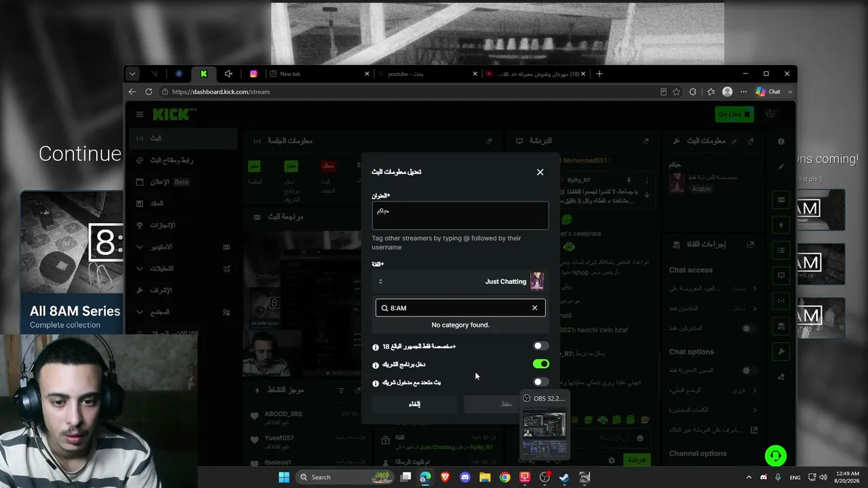Click the category search field containing 8:AM
This screenshot has height=488, width=868.
coord(460,308)
